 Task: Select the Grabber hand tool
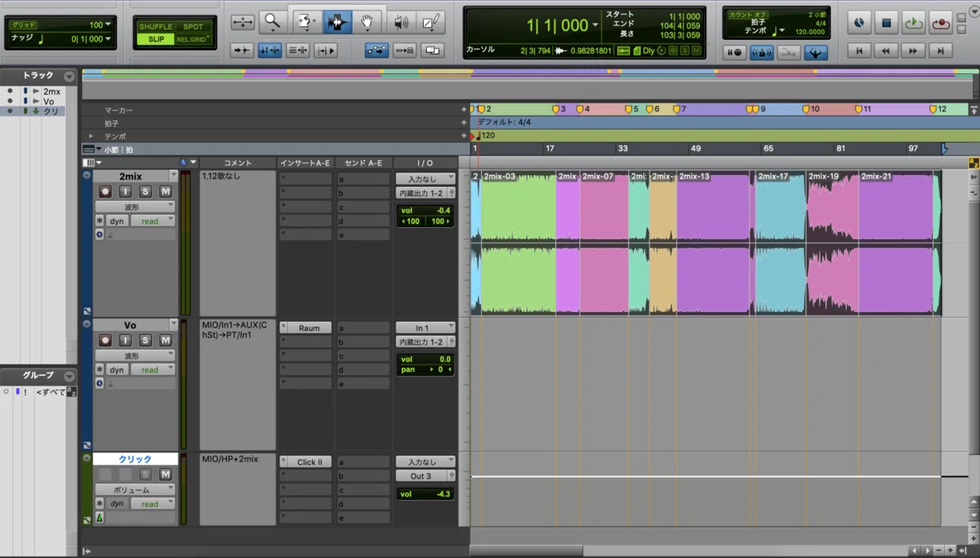(x=367, y=22)
